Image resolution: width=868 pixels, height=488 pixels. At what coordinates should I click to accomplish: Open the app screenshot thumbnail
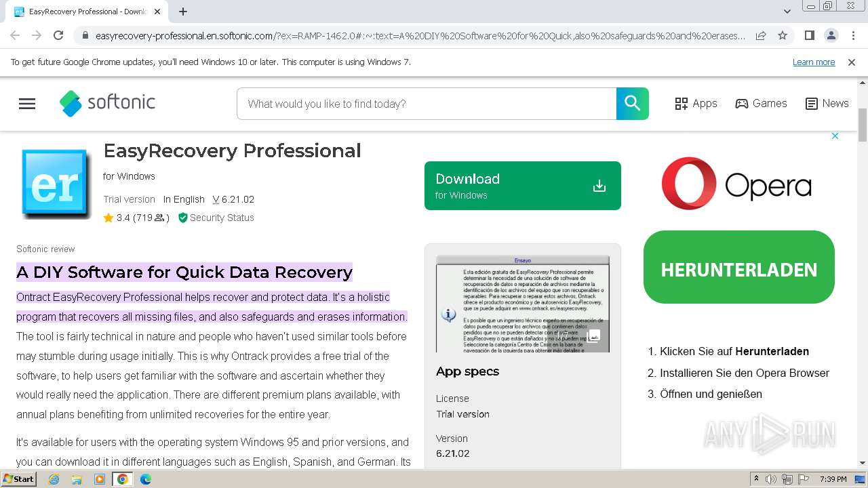click(523, 304)
